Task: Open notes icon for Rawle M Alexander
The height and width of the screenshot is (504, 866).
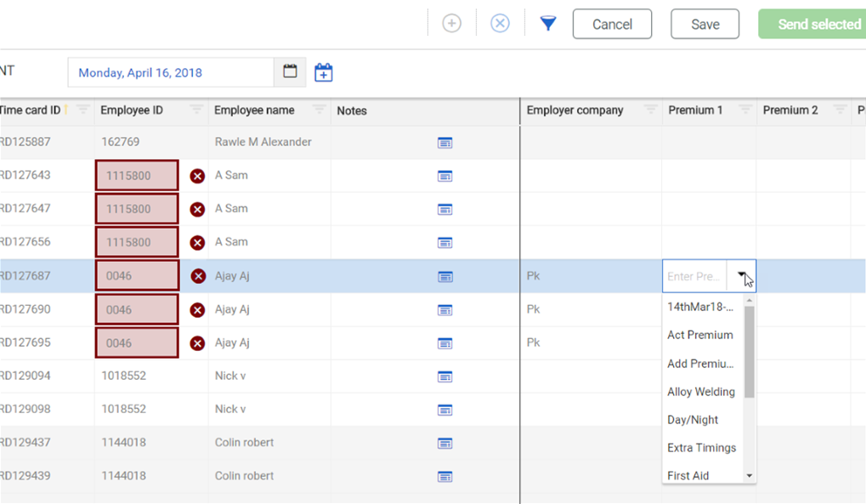Action: click(x=444, y=143)
